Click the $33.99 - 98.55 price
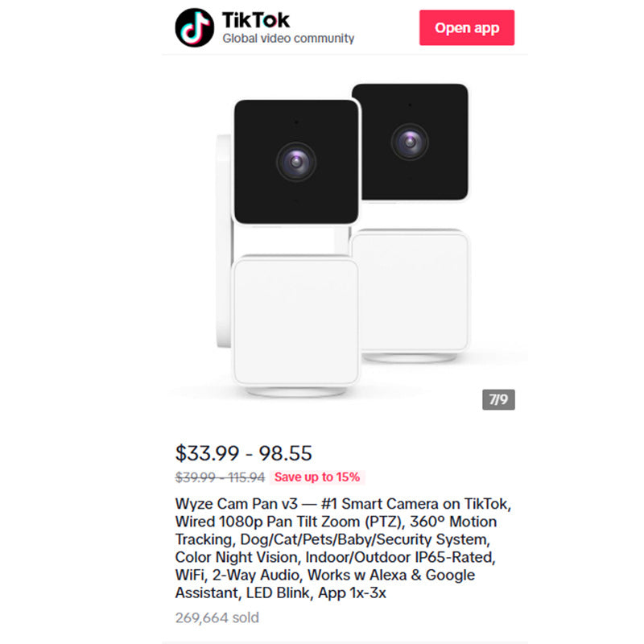This screenshot has height=644, width=644. (x=244, y=453)
